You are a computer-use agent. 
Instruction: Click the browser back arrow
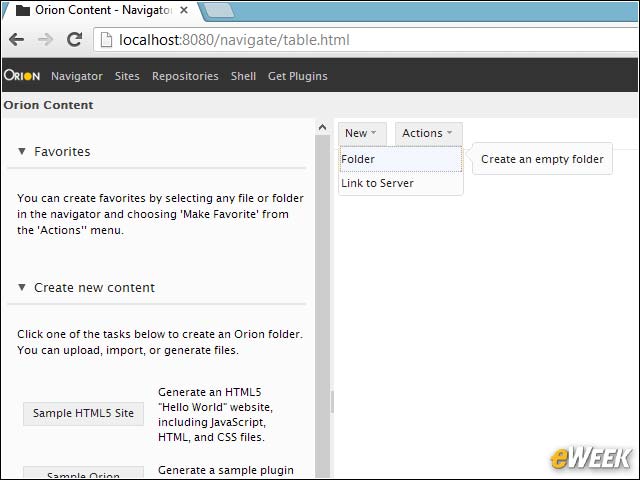click(x=16, y=40)
